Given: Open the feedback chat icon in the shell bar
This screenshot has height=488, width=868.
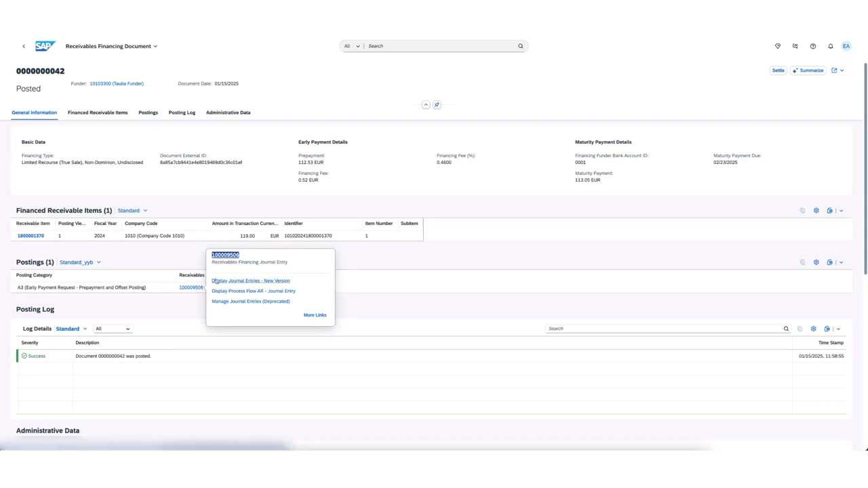Looking at the screenshot, I should pyautogui.click(x=795, y=46).
